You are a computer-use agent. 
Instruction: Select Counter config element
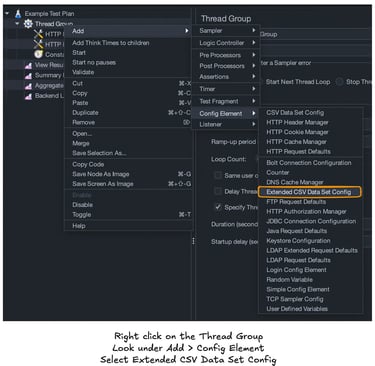310,172
